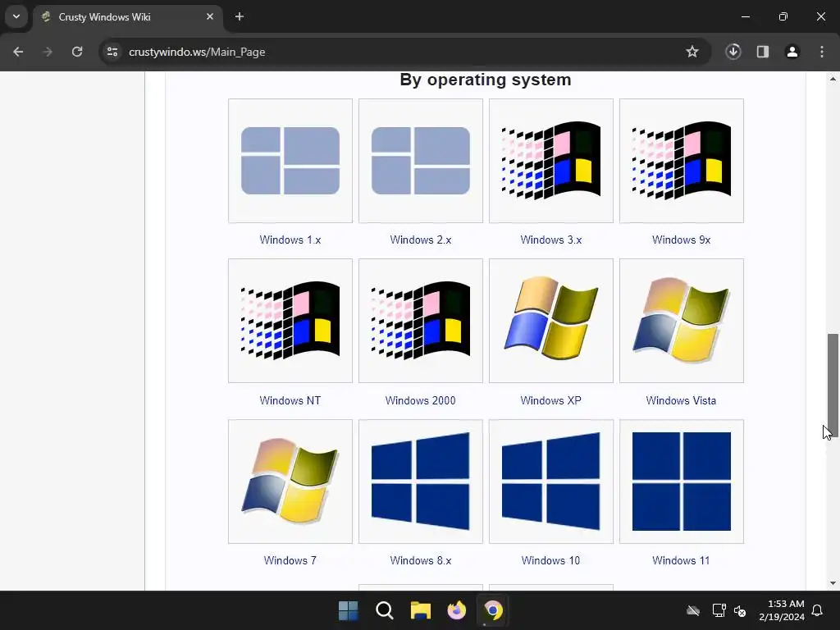
Task: Open the Windows 9x flag logo thumbnail
Action: (x=682, y=161)
